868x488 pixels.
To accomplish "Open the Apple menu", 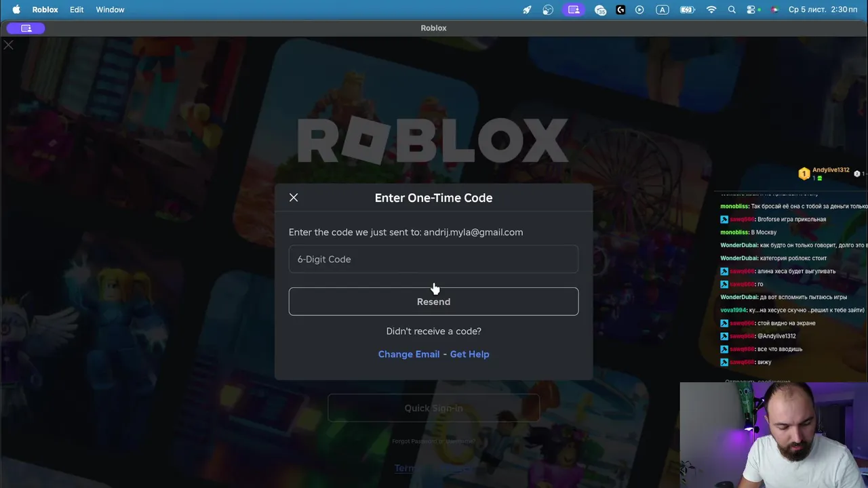I will click(x=16, y=9).
